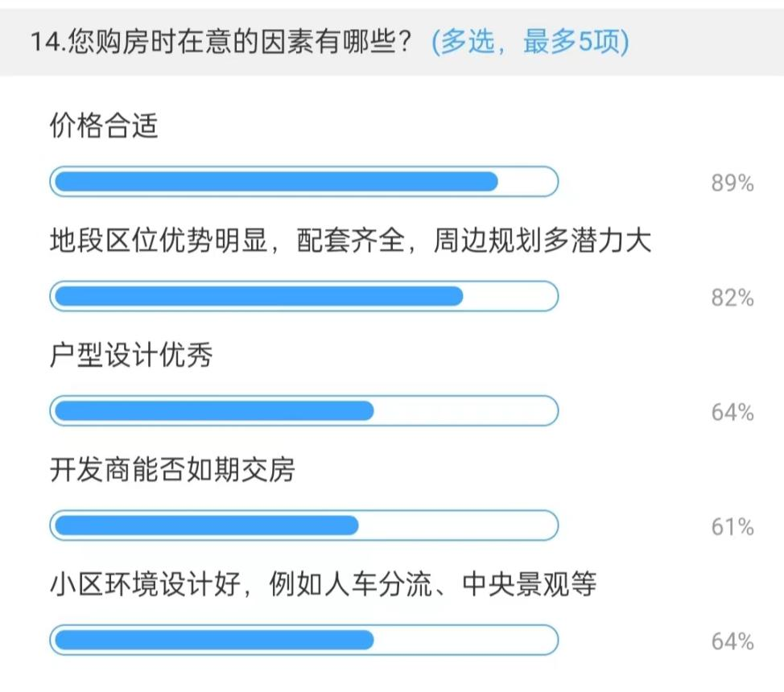Pick the 户型设计优秀 option label
The height and width of the screenshot is (692, 784).
pyautogui.click(x=131, y=356)
